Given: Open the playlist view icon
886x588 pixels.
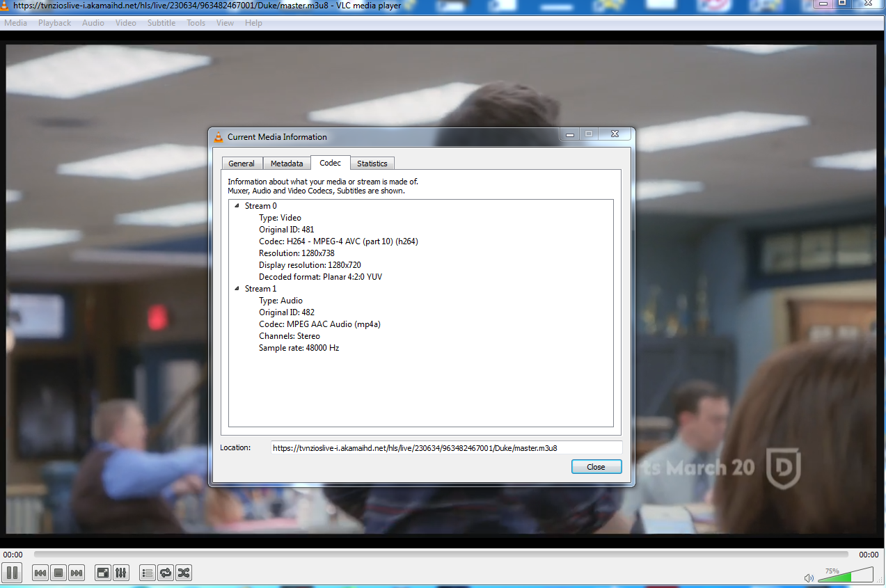Looking at the screenshot, I should (148, 573).
